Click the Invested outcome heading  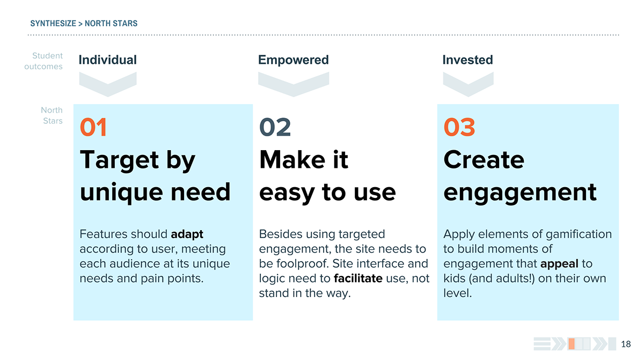point(467,60)
